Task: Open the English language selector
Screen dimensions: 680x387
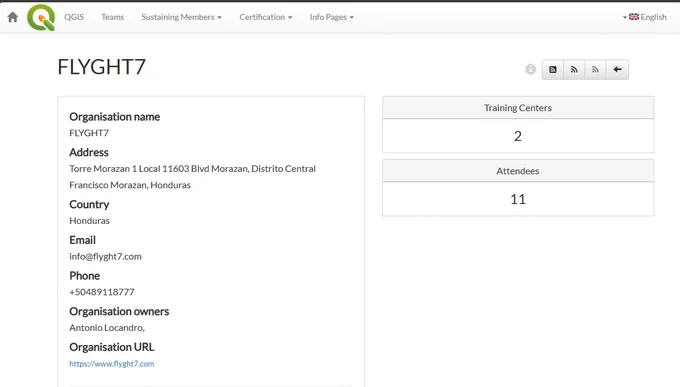Action: click(x=644, y=17)
